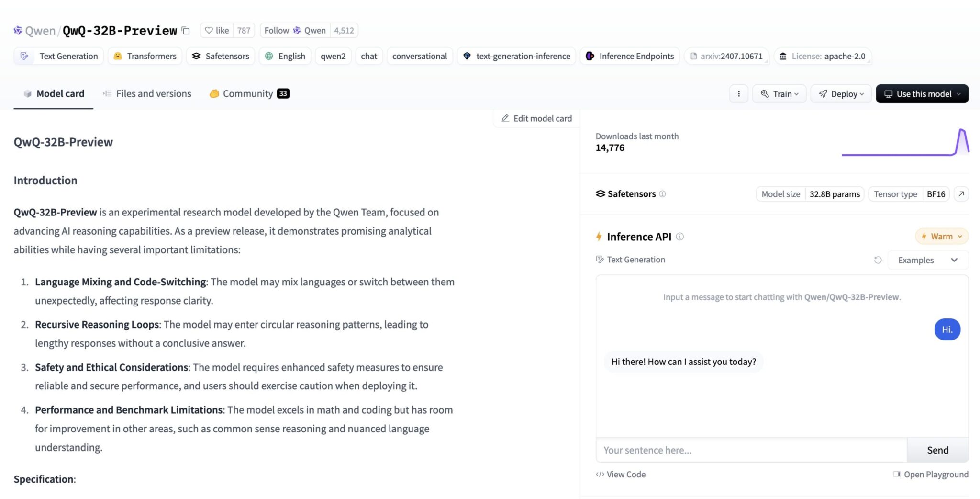The width and height of the screenshot is (980, 499).
Task: Follow the Qwen organization
Action: [295, 31]
